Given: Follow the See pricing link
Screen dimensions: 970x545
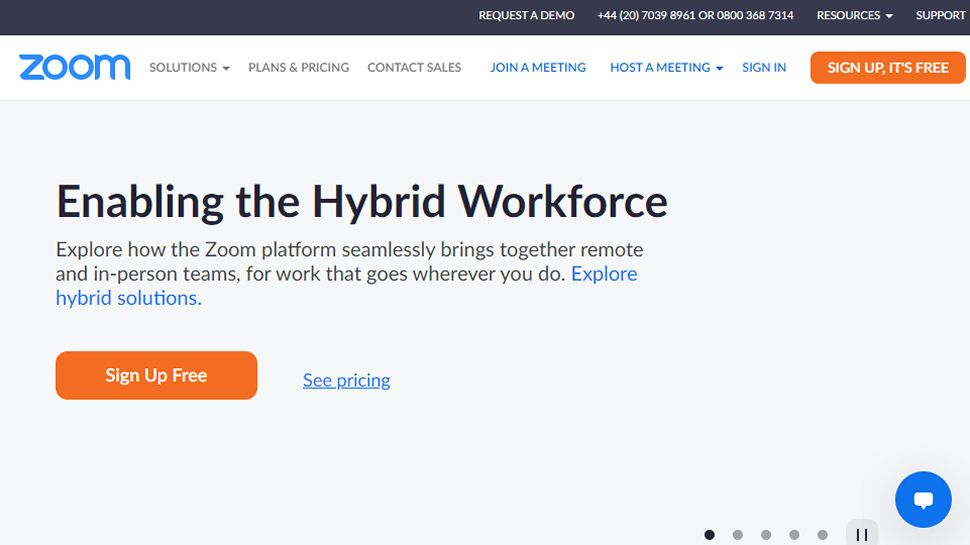Looking at the screenshot, I should coord(346,380).
